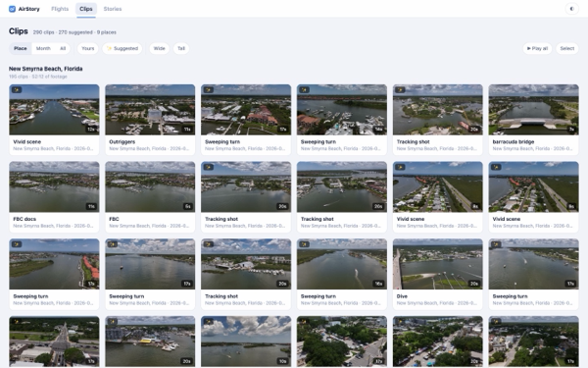Switch to the Stories tab

pyautogui.click(x=113, y=9)
